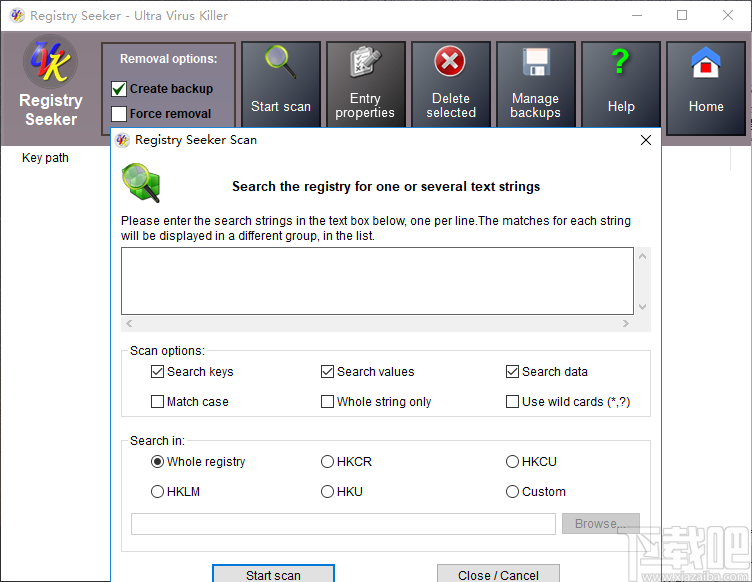Click the text box scroll up arrow
This screenshot has height=582, width=752.
[643, 256]
